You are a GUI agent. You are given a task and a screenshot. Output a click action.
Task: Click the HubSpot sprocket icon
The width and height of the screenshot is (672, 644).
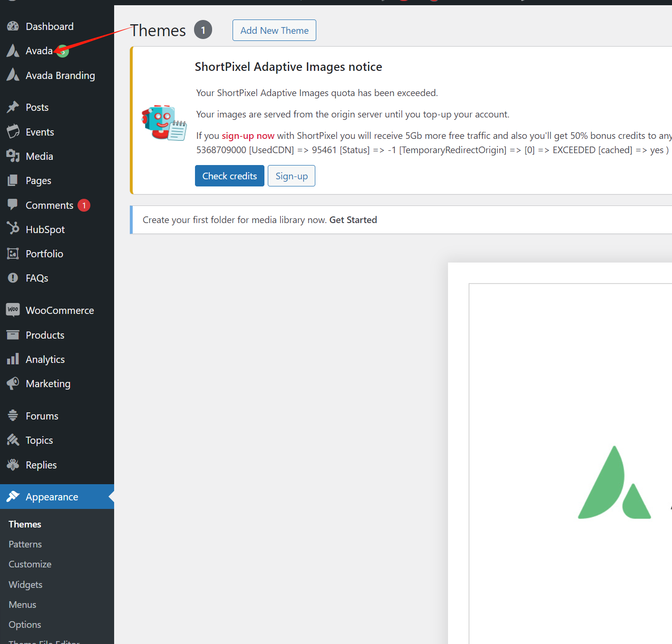point(13,229)
